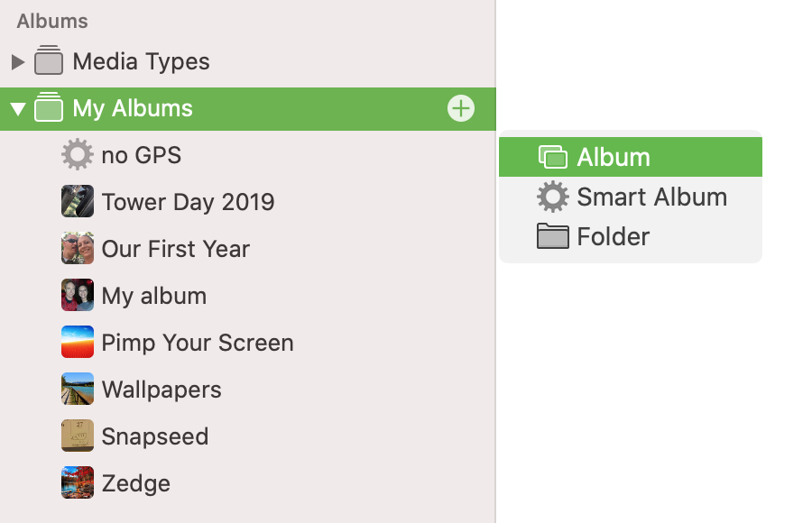This screenshot has width=812, height=523.
Task: Click the My Albums folder stack icon
Action: pos(49,106)
